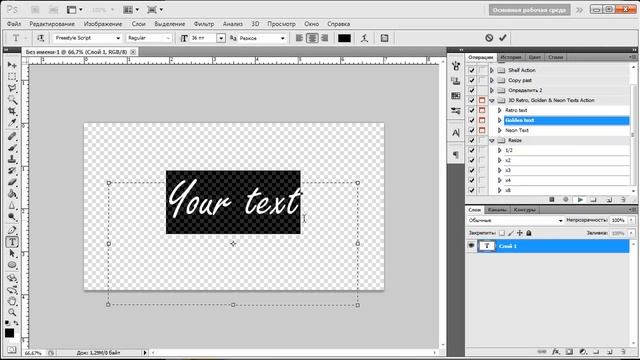This screenshot has height=360, width=640.
Task: Switch to the Контуры tab
Action: (524, 210)
